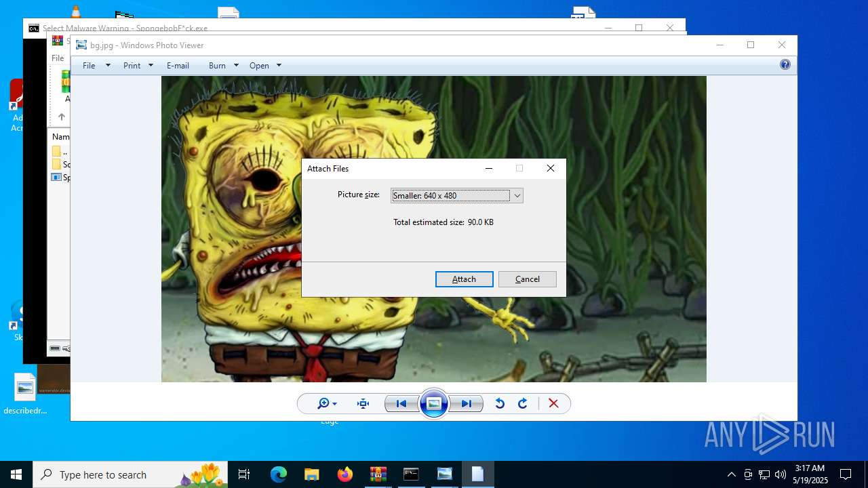Cancel the Attach Files dialog
Image resolution: width=868 pixels, height=488 pixels.
(527, 279)
